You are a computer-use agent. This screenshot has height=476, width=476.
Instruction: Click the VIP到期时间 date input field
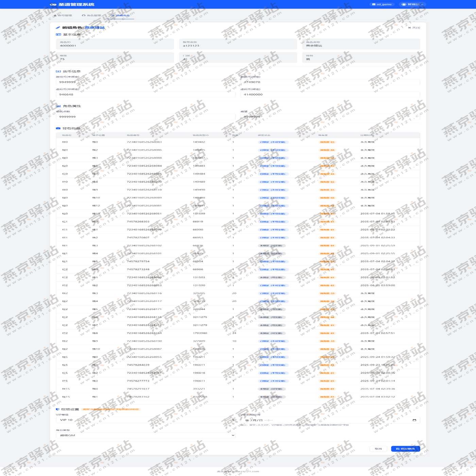[x=326, y=420]
